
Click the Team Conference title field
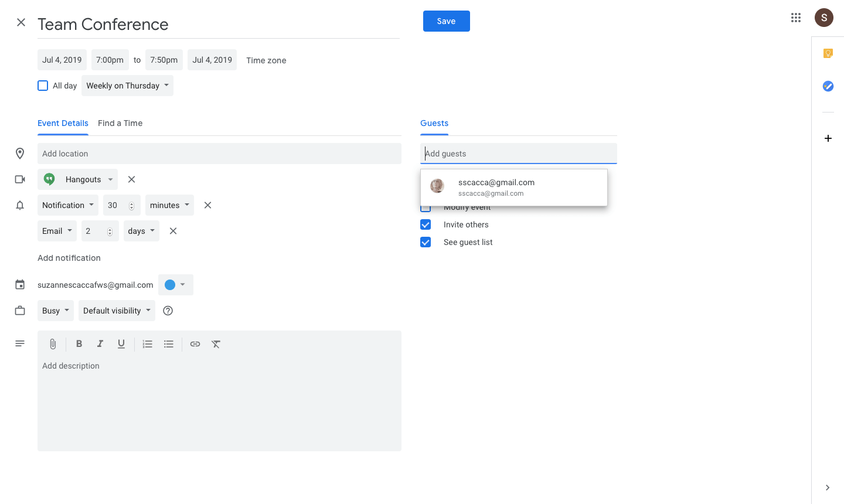(219, 24)
